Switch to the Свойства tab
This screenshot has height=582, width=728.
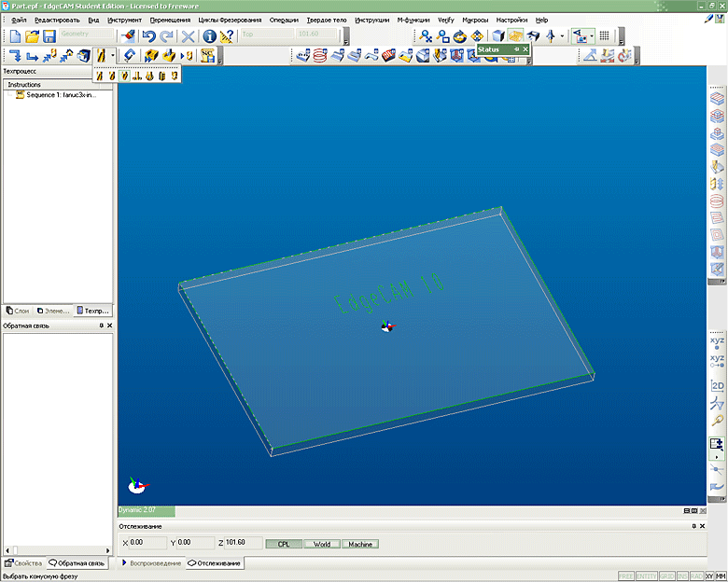click(x=23, y=563)
